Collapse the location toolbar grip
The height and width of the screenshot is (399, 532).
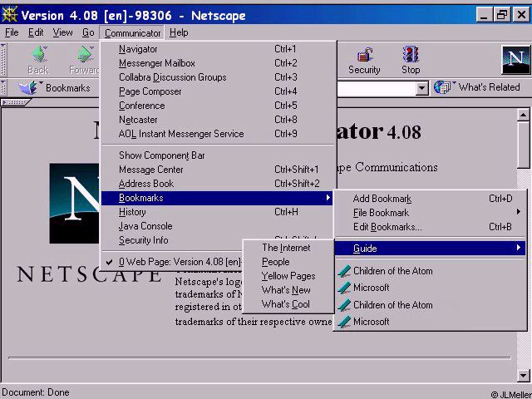pyautogui.click(x=3, y=87)
